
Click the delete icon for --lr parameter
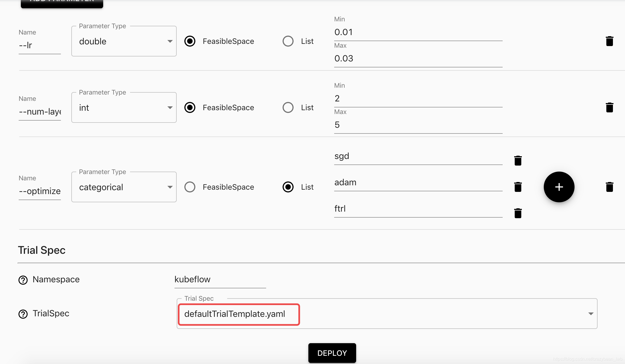pyautogui.click(x=609, y=41)
